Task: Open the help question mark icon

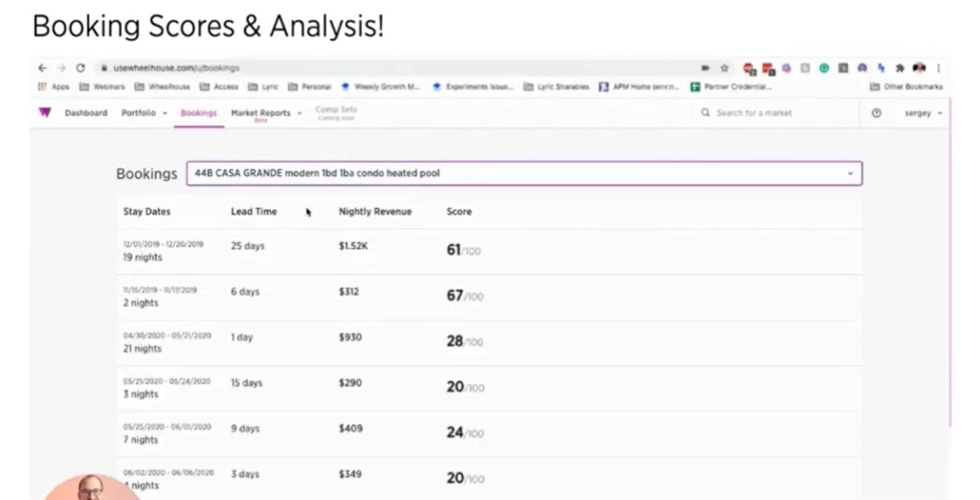Action: (x=877, y=113)
